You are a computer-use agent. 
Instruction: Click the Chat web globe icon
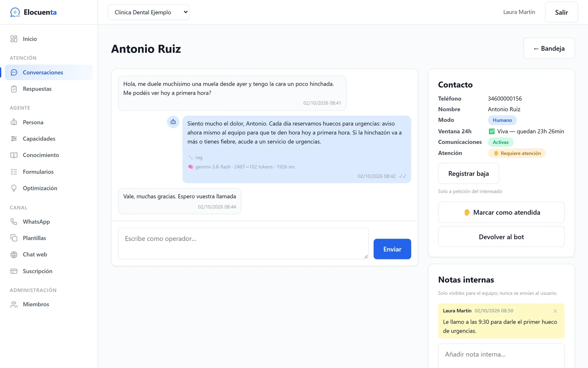(14, 255)
